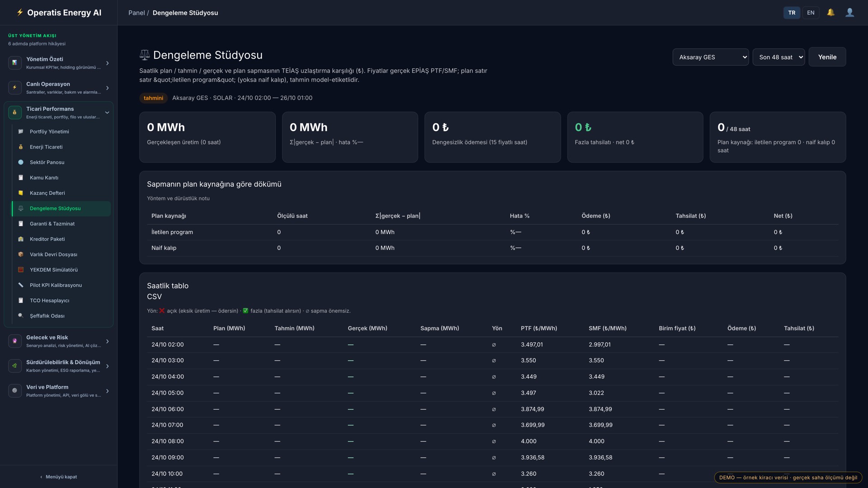Click the Ticari Performans money bag icon
The image size is (868, 488).
[14, 113]
